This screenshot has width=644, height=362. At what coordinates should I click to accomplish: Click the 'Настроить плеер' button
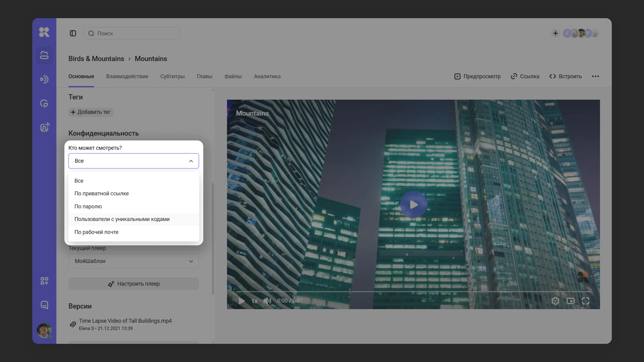pyautogui.click(x=133, y=284)
